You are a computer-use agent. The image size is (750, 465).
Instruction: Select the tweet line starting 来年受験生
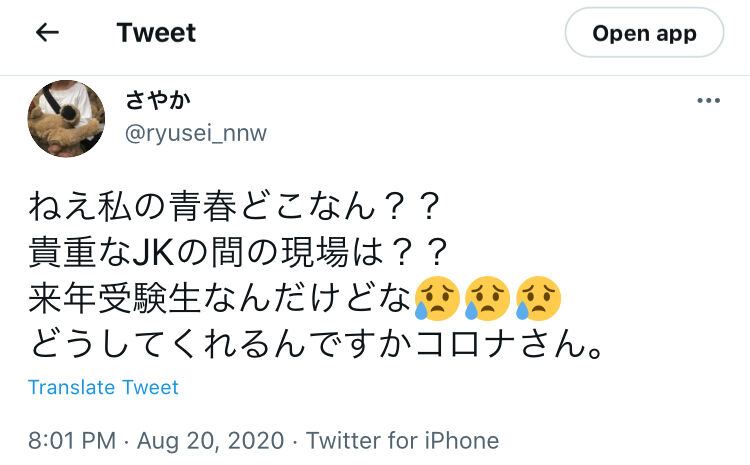point(295,299)
